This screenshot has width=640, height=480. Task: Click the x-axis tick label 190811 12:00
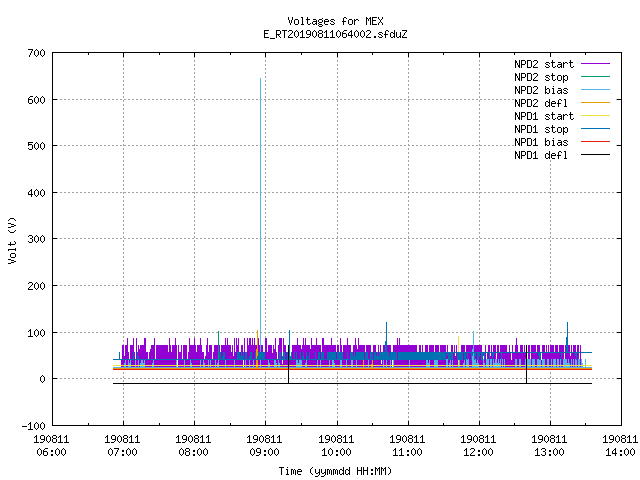478,446
